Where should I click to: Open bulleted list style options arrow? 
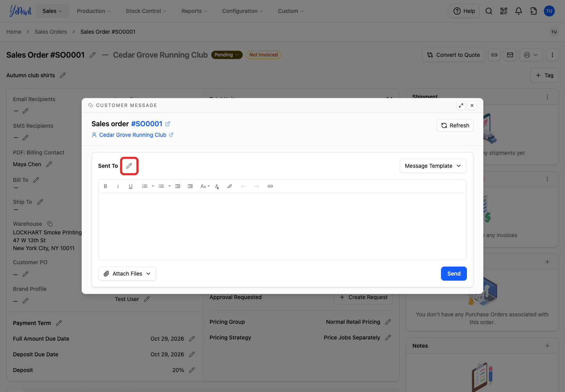click(169, 186)
